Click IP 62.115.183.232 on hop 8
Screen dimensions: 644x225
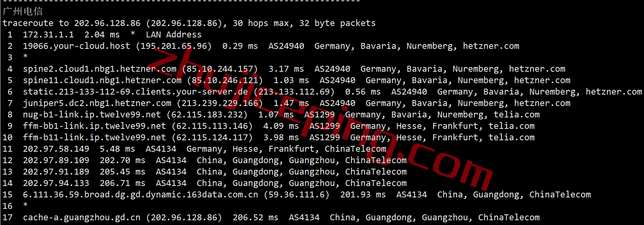(207, 115)
